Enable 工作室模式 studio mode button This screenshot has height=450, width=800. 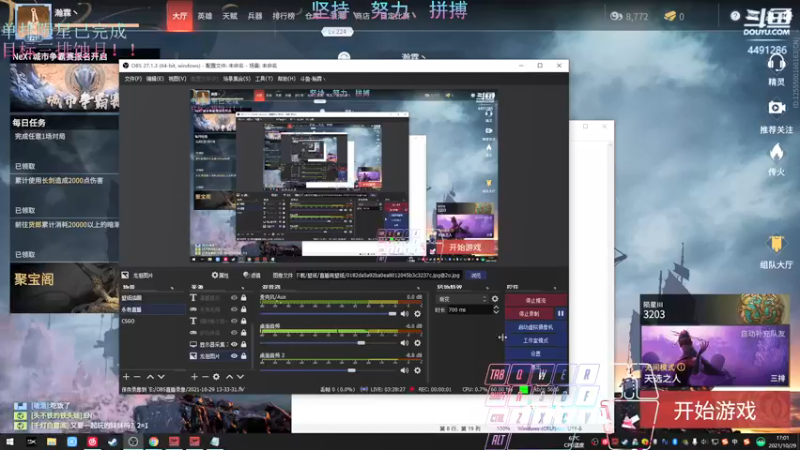[x=536, y=340]
